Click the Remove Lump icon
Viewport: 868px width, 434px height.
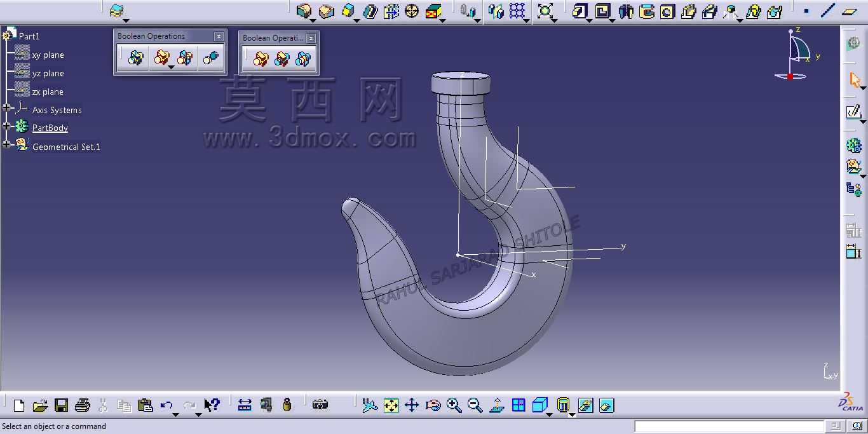pos(210,58)
